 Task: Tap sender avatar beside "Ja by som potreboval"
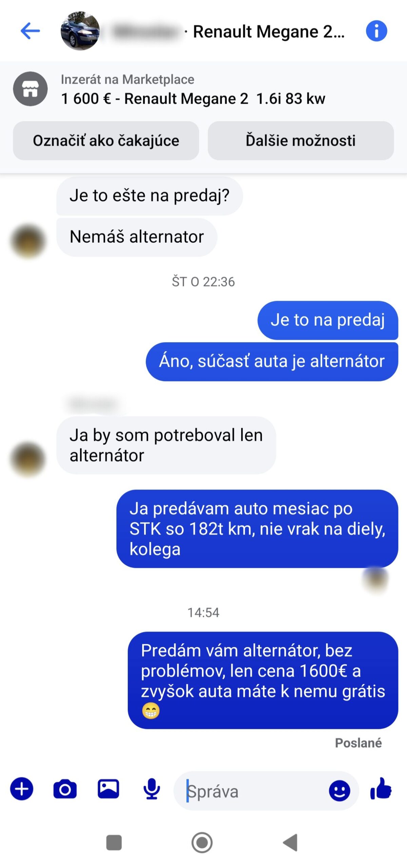pos(28,459)
